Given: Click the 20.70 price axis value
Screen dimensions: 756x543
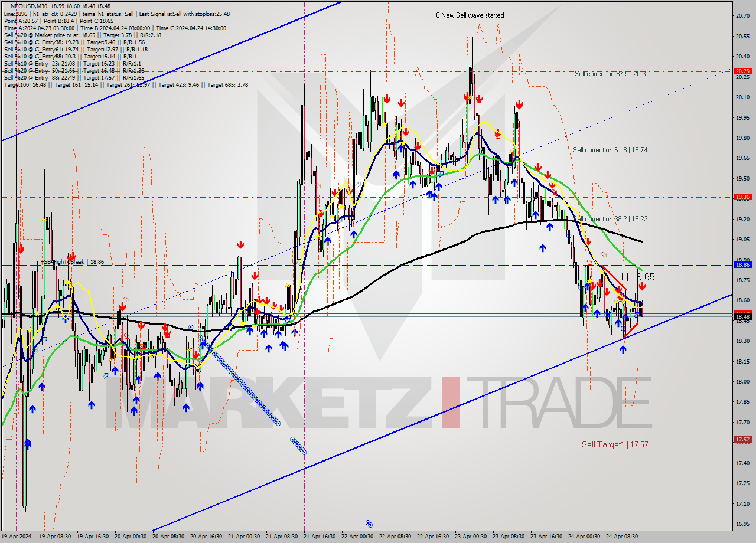Looking at the screenshot, I should coord(742,16).
